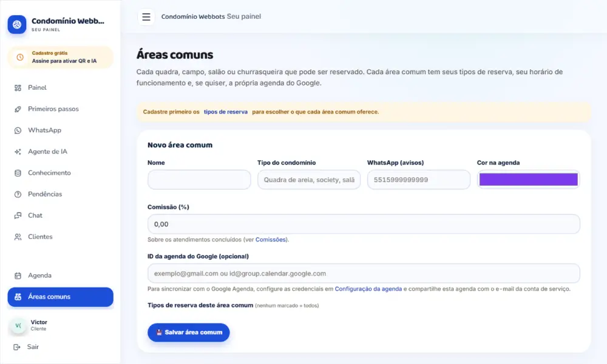The height and width of the screenshot is (364, 607).
Task: Click the Painel dashboard icon
Action: [x=18, y=88]
